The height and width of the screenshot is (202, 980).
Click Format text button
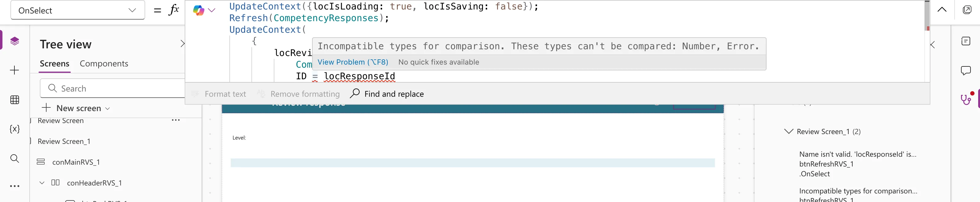tap(219, 94)
